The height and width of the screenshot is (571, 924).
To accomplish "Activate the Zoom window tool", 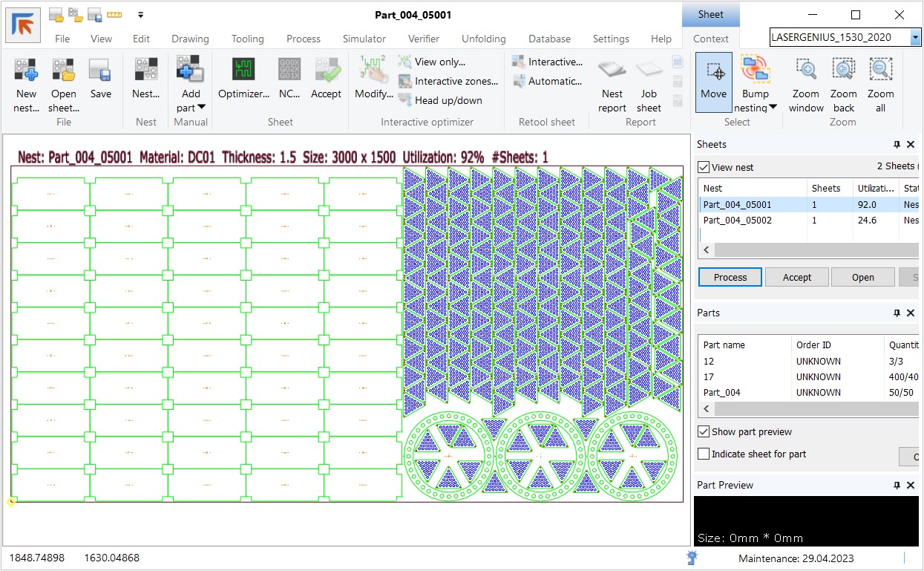I will (x=806, y=71).
